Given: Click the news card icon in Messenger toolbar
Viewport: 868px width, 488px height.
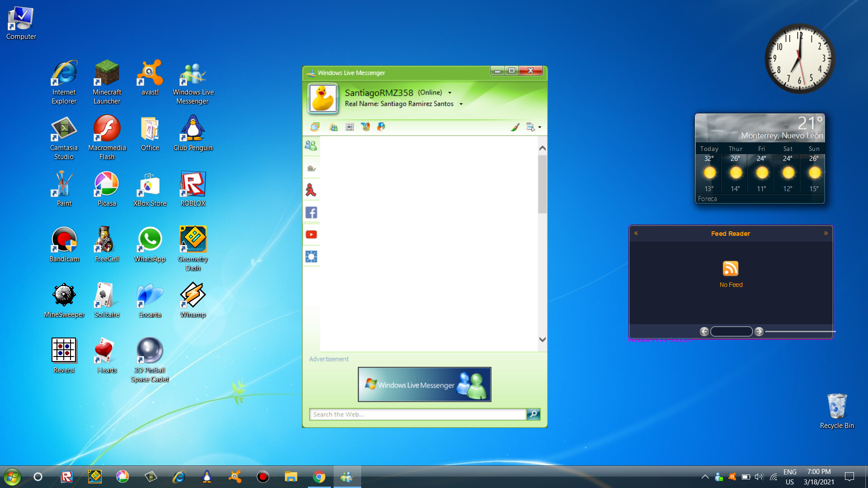Looking at the screenshot, I should pos(349,127).
